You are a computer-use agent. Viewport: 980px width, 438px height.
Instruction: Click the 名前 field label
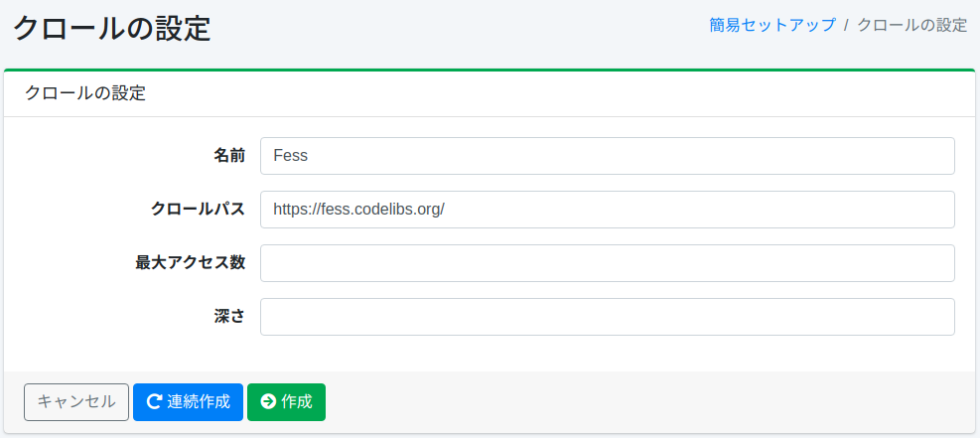(229, 156)
